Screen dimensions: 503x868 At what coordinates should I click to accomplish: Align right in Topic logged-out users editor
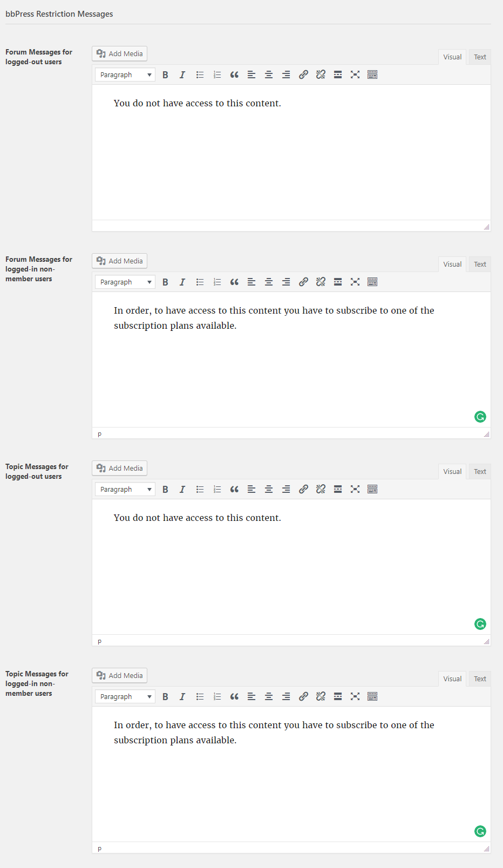[x=286, y=490]
